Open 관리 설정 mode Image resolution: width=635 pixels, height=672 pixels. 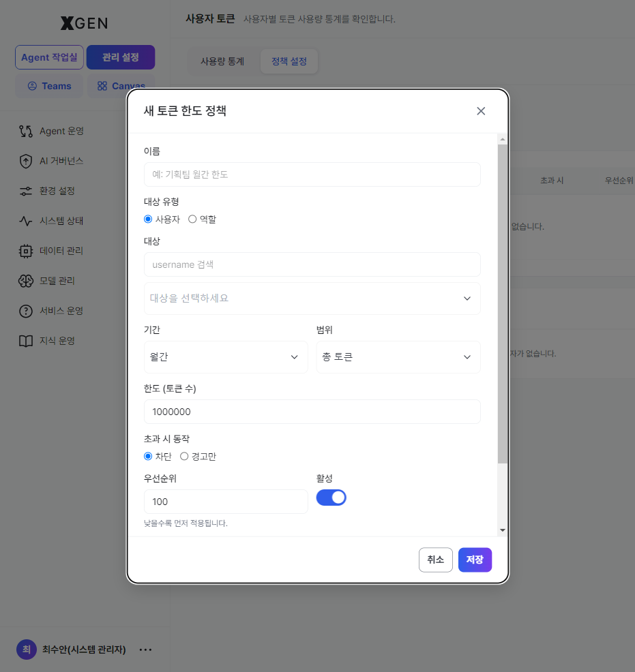(x=121, y=57)
